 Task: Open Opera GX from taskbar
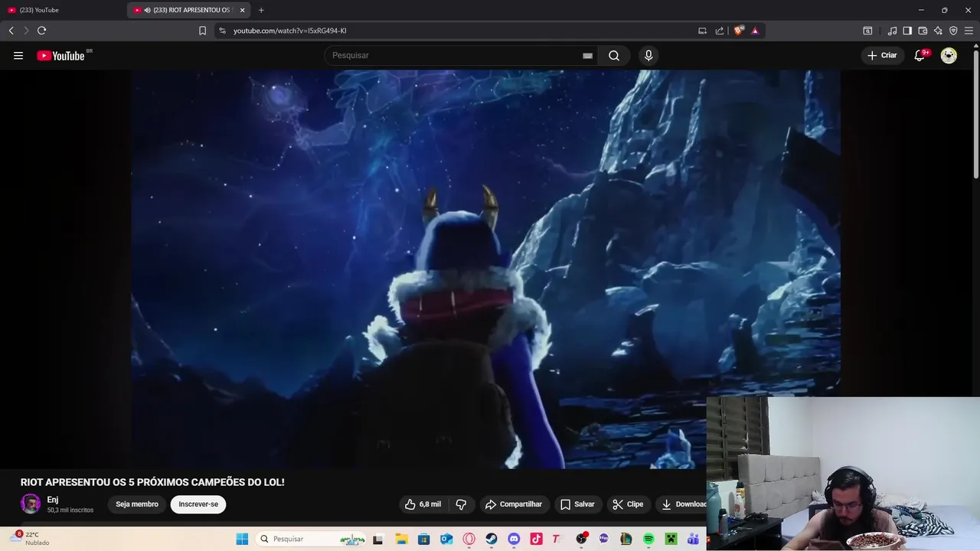click(x=469, y=539)
